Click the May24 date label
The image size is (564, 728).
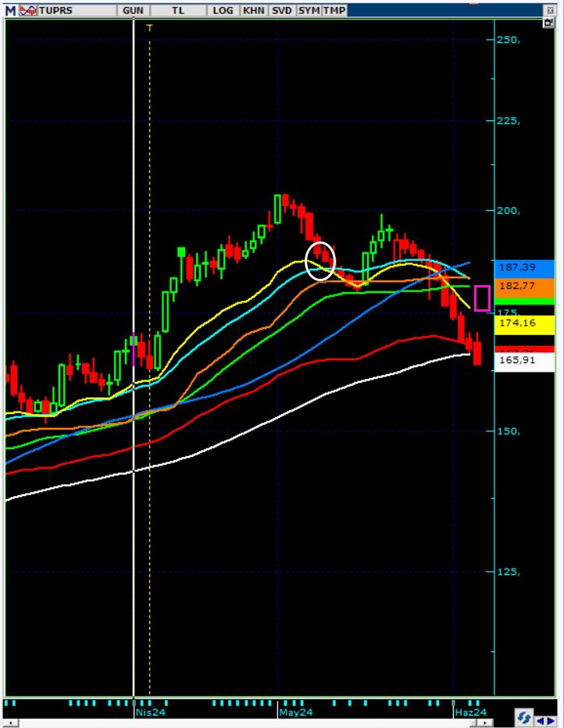(296, 712)
